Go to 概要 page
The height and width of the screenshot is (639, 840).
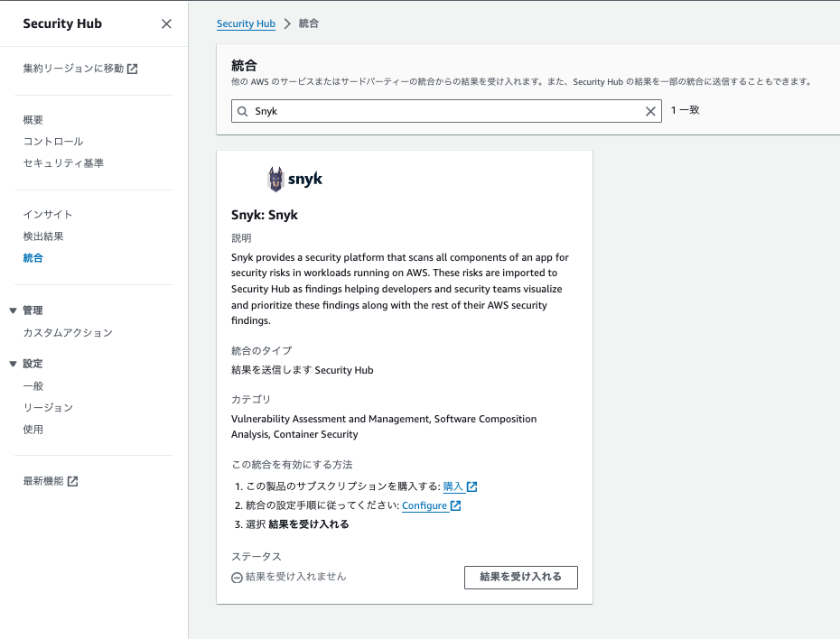pos(33,120)
